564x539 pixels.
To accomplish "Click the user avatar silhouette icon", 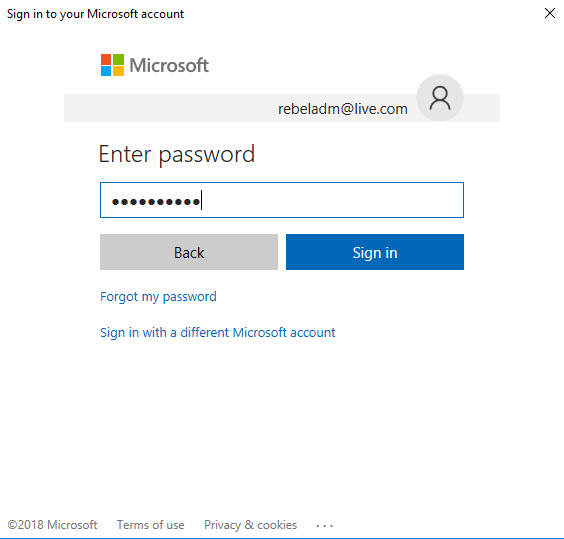I will [x=440, y=98].
